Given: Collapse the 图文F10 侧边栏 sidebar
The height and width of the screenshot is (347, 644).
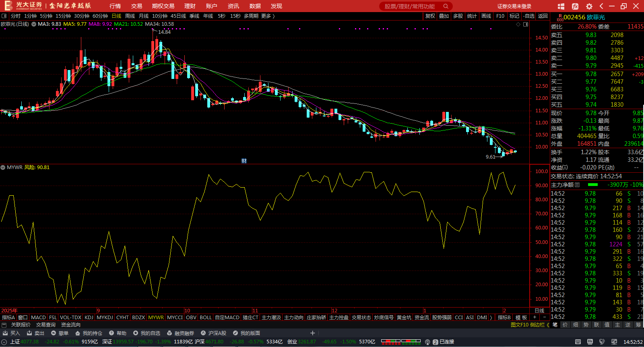Looking at the screenshot, I should pyautogui.click(x=548, y=325).
